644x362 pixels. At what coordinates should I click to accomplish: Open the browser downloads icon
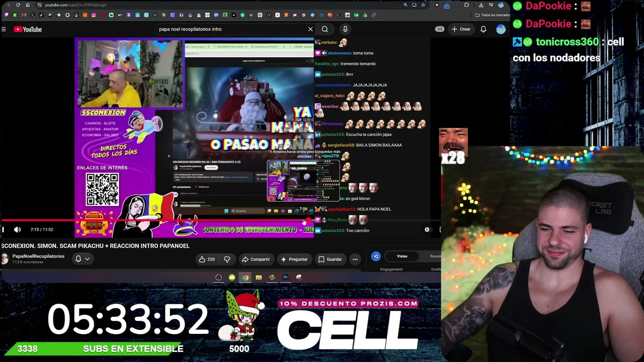pyautogui.click(x=481, y=5)
